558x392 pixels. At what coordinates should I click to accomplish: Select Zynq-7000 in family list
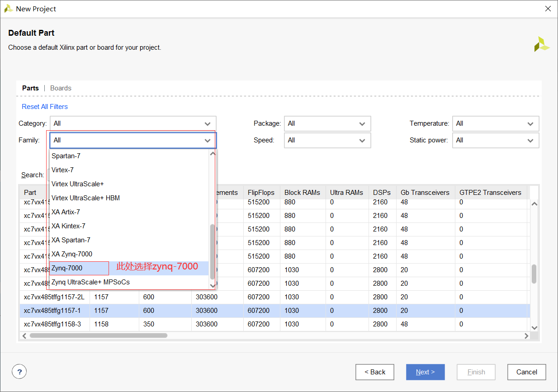pos(129,268)
